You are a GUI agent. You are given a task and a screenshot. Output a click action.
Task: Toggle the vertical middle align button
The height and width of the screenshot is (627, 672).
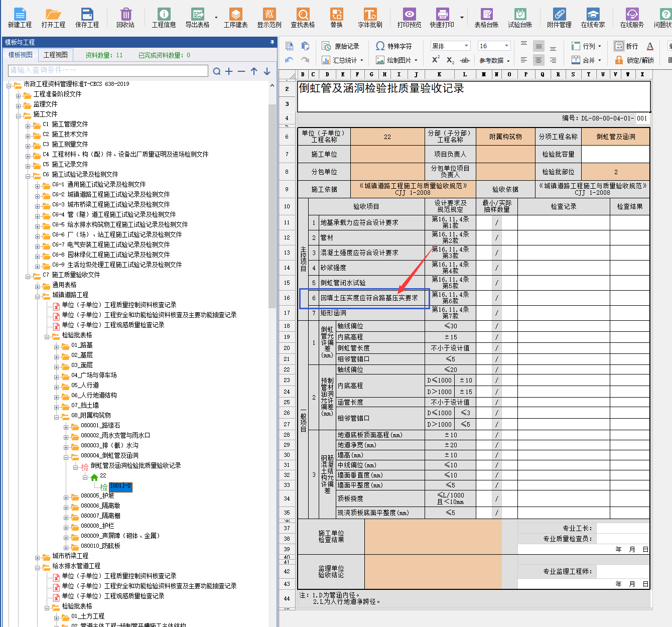539,46
